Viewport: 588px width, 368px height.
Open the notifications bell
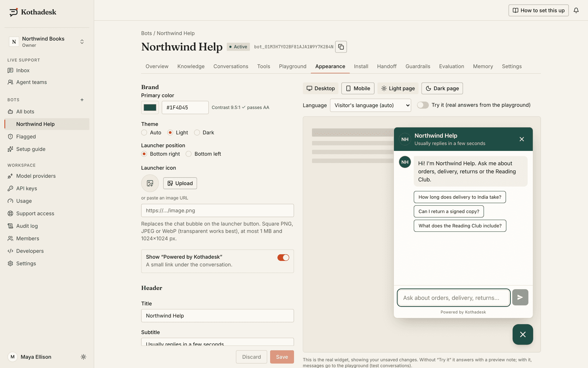click(x=576, y=10)
